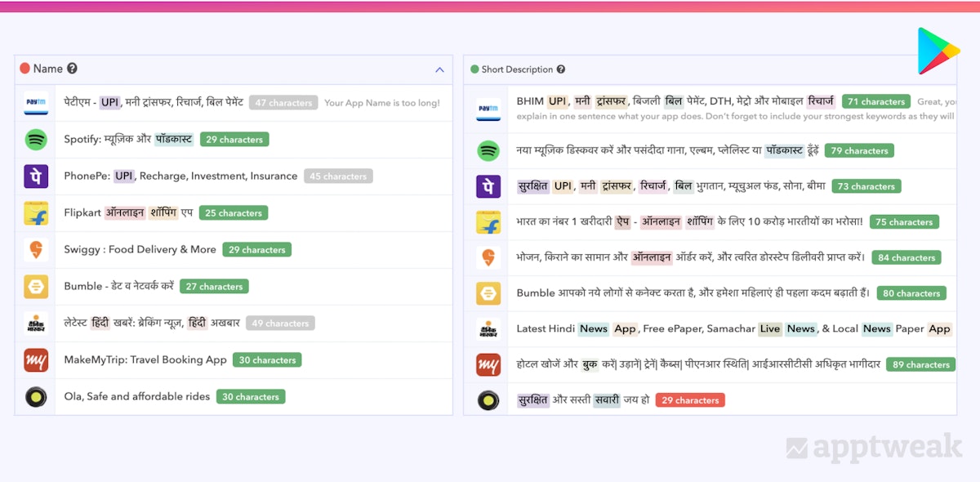Image resolution: width=980 pixels, height=482 pixels.
Task: Select the Spotify icon in Name list
Action: coord(36,140)
